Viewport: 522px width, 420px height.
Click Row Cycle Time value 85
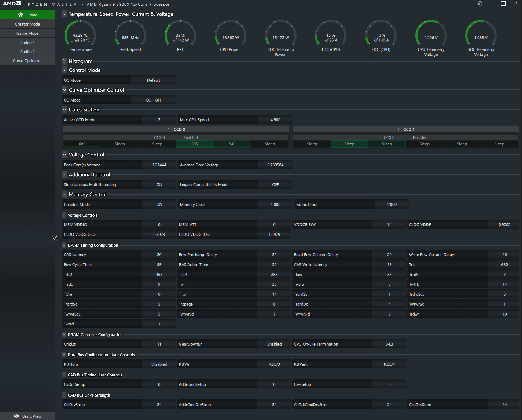pyautogui.click(x=159, y=265)
